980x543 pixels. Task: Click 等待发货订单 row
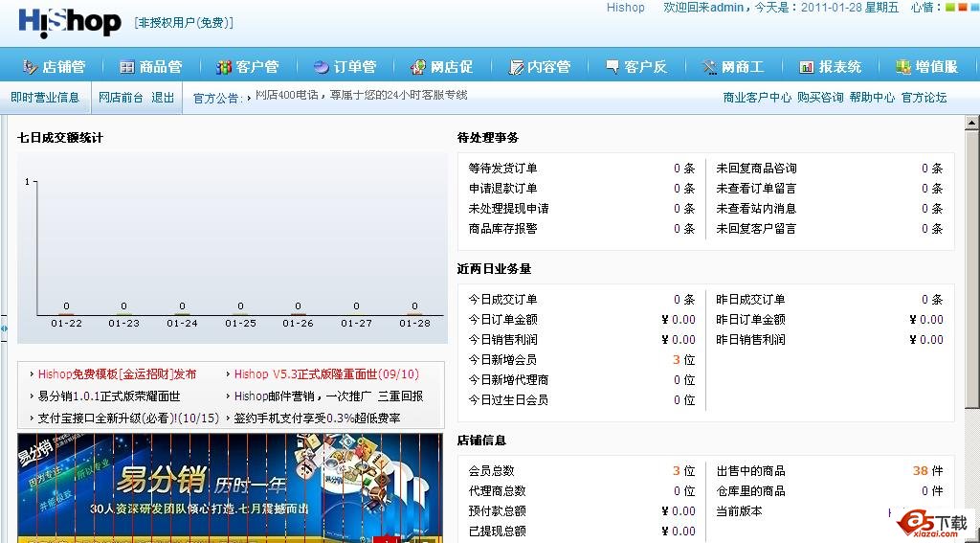581,169
